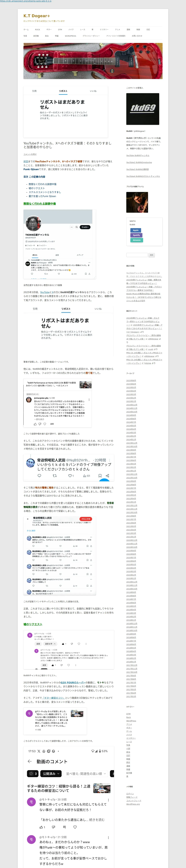Click the K.T Dogear+ site title
Viewport: 186px width, 868px height.
click(37, 16)
